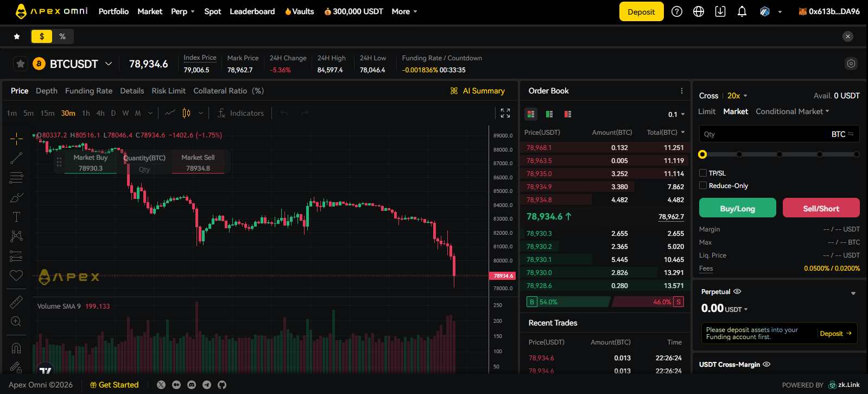Switch to the Funding Rate tab

[88, 91]
